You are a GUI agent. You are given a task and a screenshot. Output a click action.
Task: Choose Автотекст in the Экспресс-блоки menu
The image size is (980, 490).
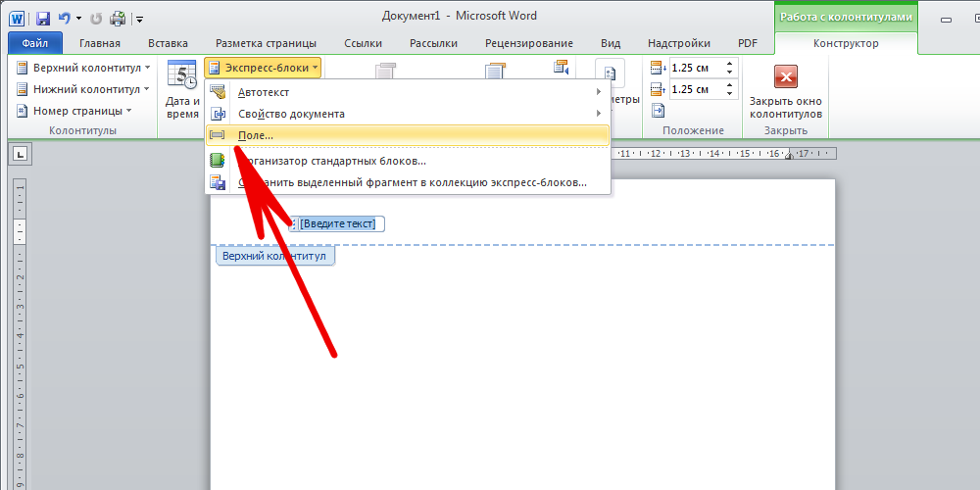408,92
